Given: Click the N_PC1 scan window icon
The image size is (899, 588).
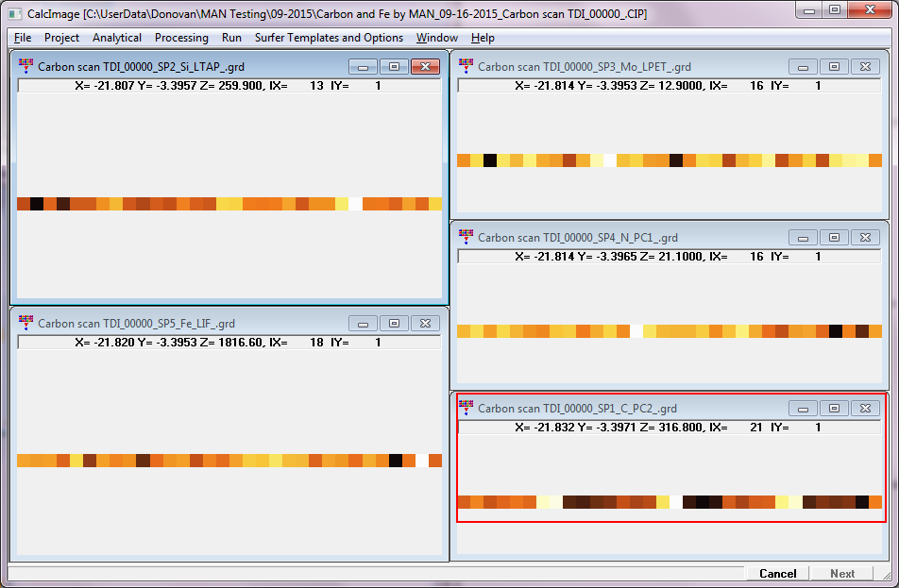Looking at the screenshot, I should click(466, 238).
